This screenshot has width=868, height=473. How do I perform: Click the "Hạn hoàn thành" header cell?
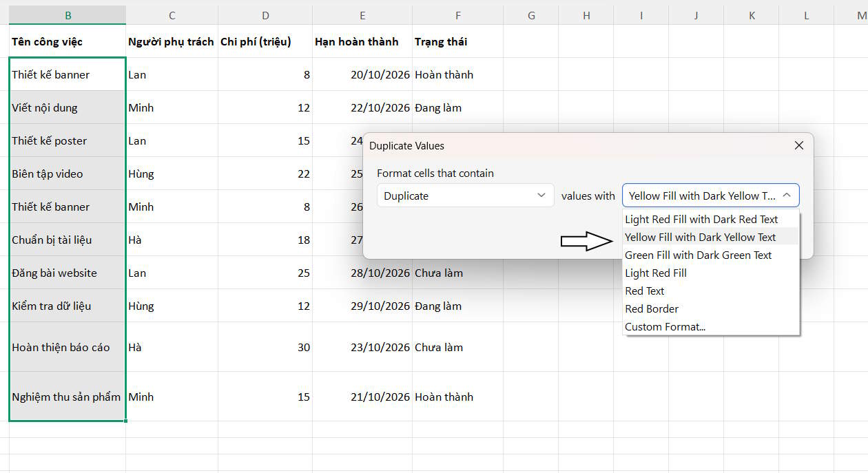pyautogui.click(x=362, y=41)
